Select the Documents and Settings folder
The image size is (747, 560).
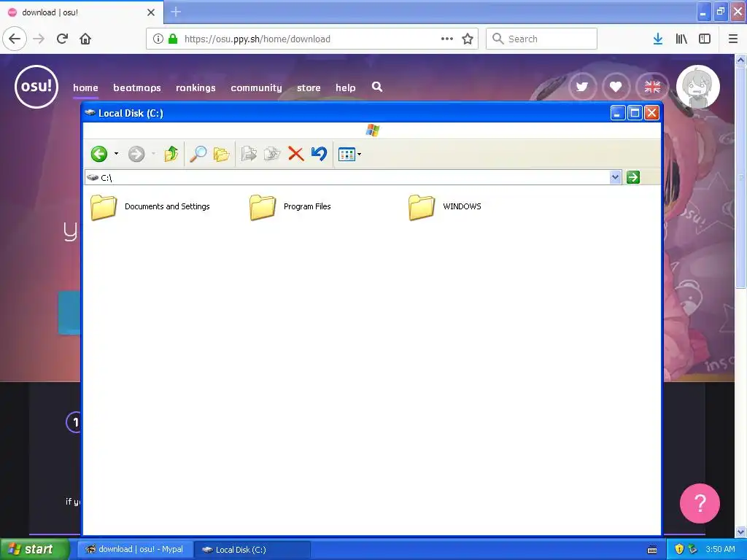(150, 207)
